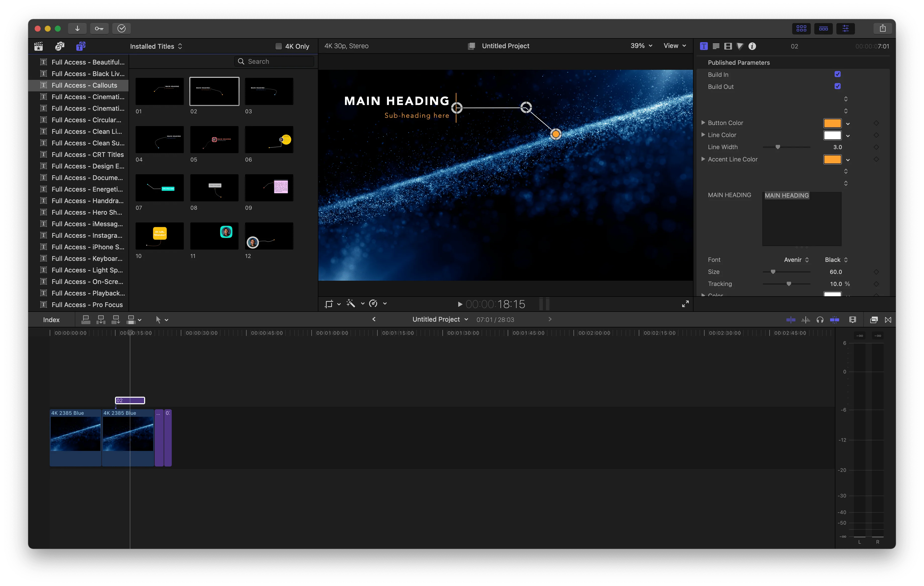This screenshot has height=586, width=924.
Task: Open the Color inspector triangle icon
Action: coord(740,46)
